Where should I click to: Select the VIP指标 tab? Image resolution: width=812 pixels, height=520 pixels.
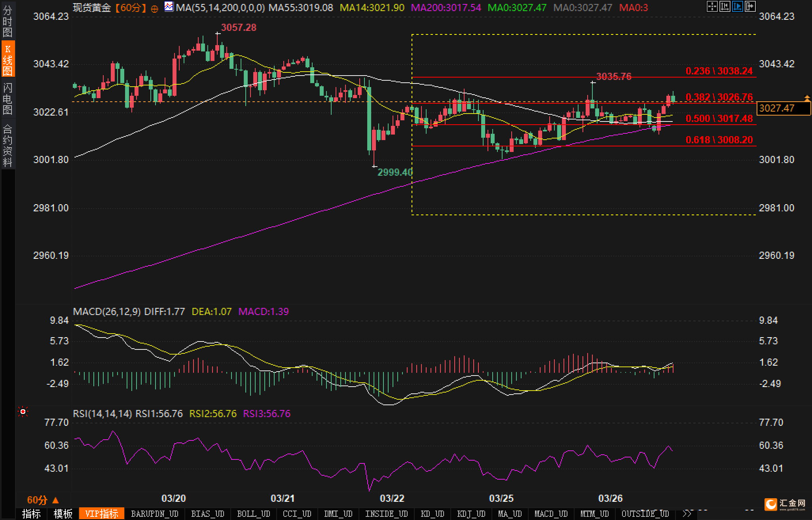pos(102,514)
